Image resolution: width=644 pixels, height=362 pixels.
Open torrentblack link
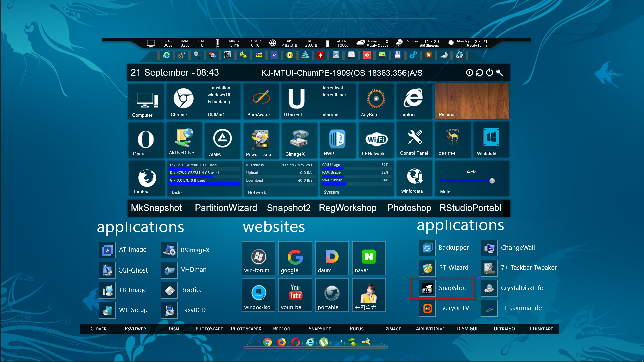coord(334,95)
